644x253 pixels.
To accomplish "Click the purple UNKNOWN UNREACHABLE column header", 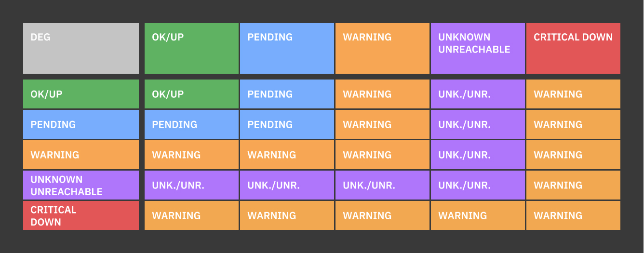I will click(x=478, y=48).
